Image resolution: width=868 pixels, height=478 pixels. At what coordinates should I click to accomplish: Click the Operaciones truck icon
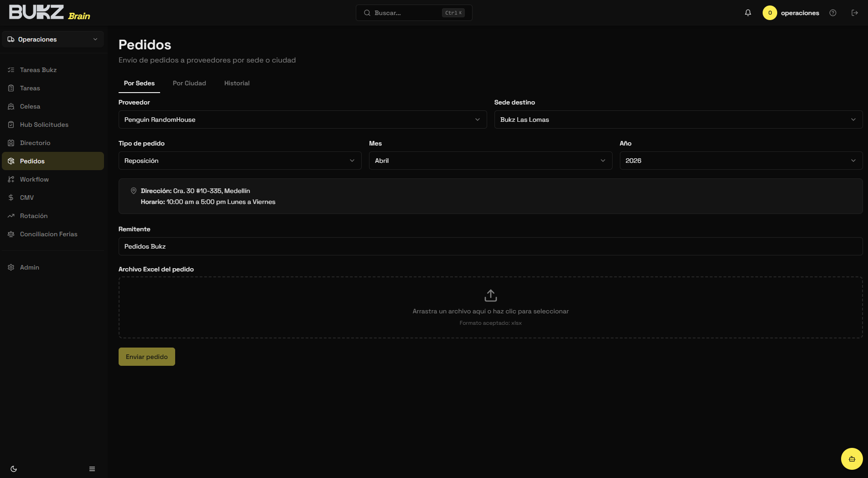pyautogui.click(x=11, y=39)
